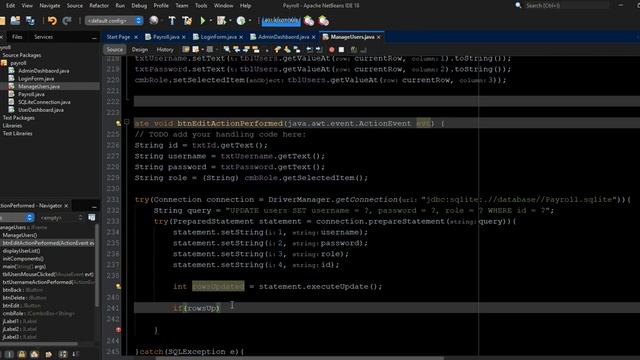640x360 pixels.
Task: Click the Previous Bookmark icon in the editor toolbar
Action: tap(278, 50)
